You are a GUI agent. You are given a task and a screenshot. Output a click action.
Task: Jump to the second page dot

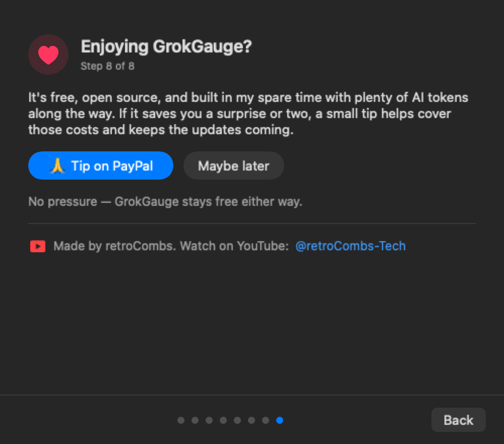(195, 420)
